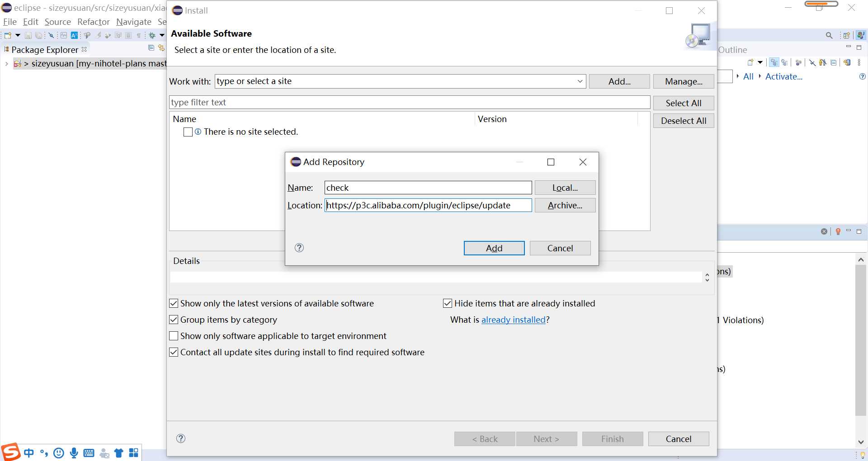Screen dimensions: 868x461
Task: Click the help icon in Install dialog footer
Action: coord(181,438)
